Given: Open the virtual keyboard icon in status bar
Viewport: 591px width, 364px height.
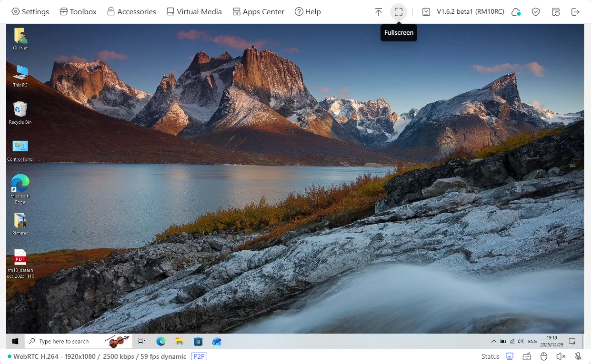Looking at the screenshot, I should tap(527, 356).
